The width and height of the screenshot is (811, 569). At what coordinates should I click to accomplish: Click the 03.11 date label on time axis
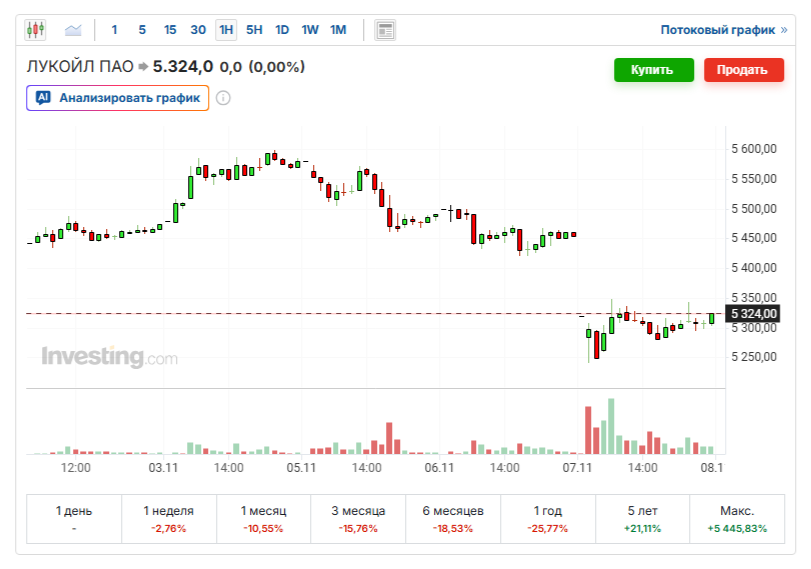pyautogui.click(x=163, y=468)
